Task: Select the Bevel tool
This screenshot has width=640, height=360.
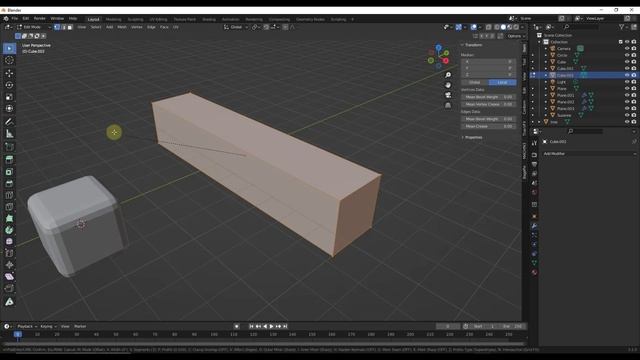Action: [x=9, y=184]
